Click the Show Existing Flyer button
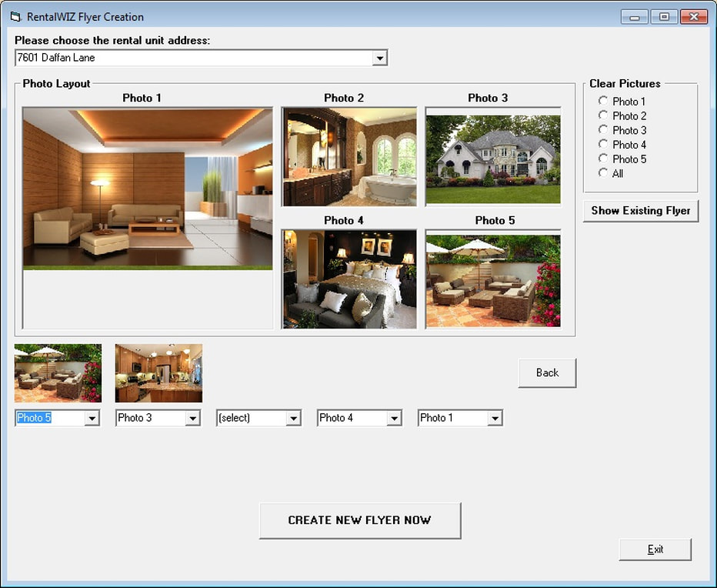Image resolution: width=717 pixels, height=588 pixels. [x=641, y=210]
